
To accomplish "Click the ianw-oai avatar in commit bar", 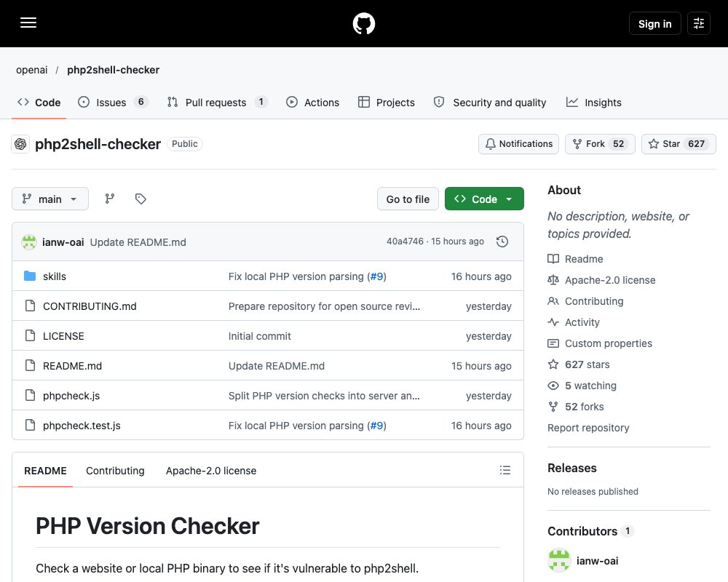I will click(x=29, y=242).
